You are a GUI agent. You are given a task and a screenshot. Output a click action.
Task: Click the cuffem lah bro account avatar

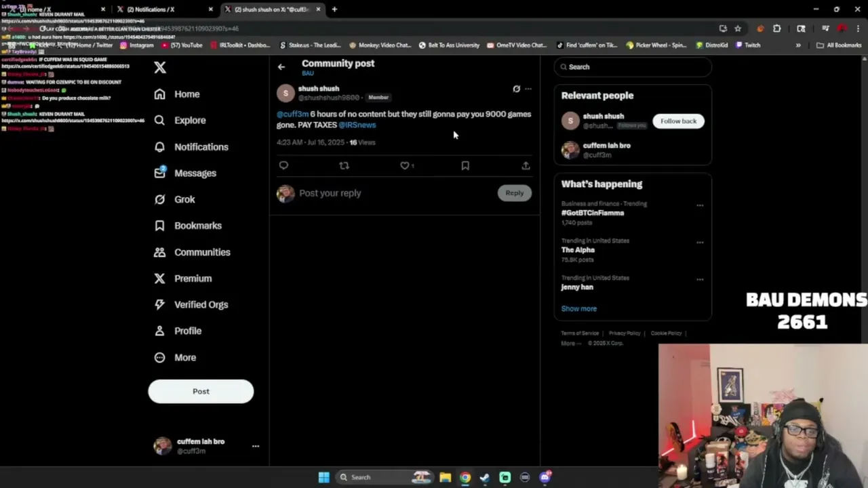(x=163, y=445)
